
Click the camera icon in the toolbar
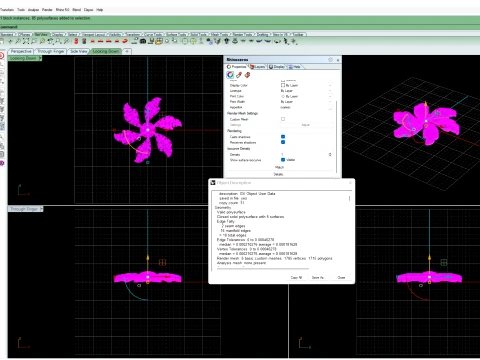click(143, 41)
